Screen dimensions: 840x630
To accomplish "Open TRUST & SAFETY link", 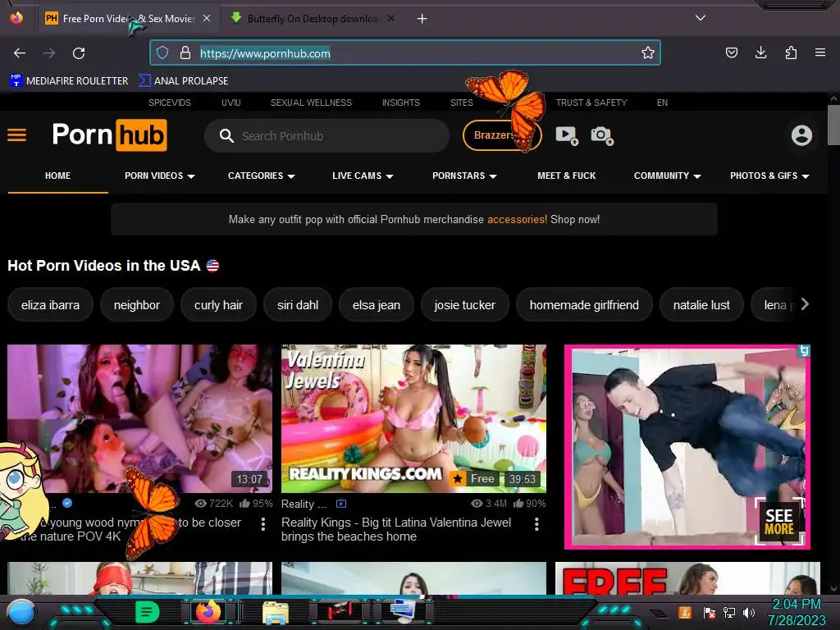I will [x=591, y=103].
